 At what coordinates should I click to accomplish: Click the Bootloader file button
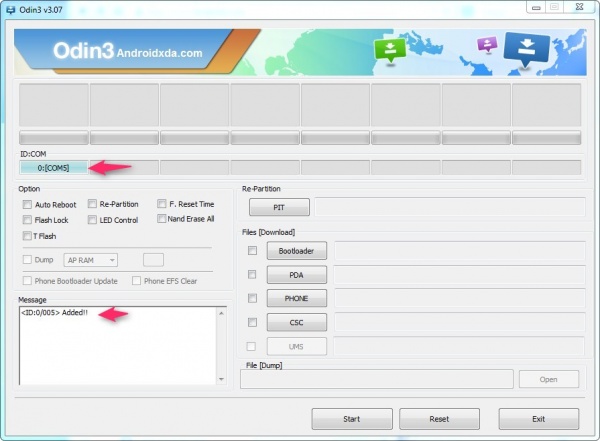pyautogui.click(x=297, y=251)
